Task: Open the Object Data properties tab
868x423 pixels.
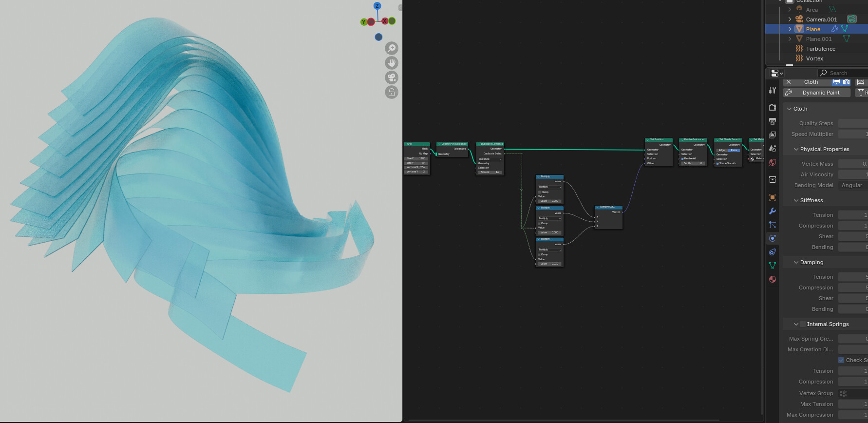Action: 773,266
